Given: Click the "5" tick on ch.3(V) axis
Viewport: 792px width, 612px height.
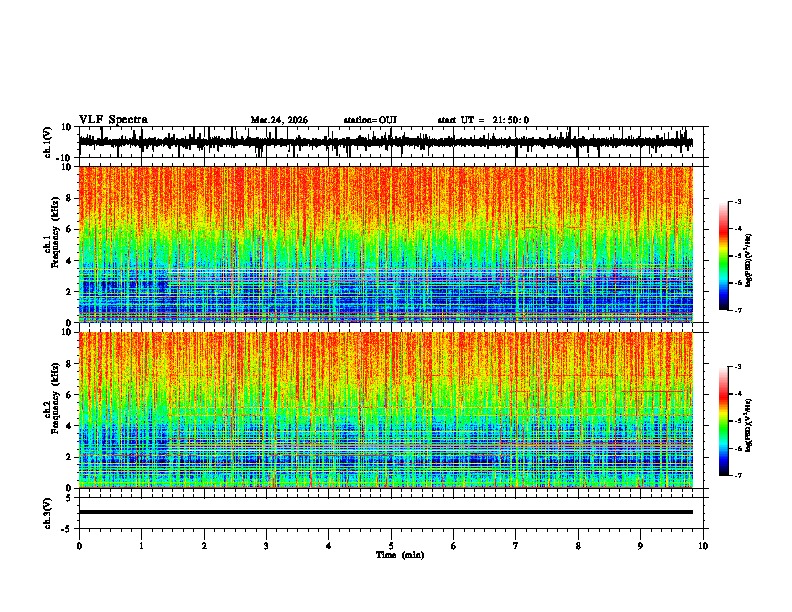Looking at the screenshot, I should [x=70, y=498].
